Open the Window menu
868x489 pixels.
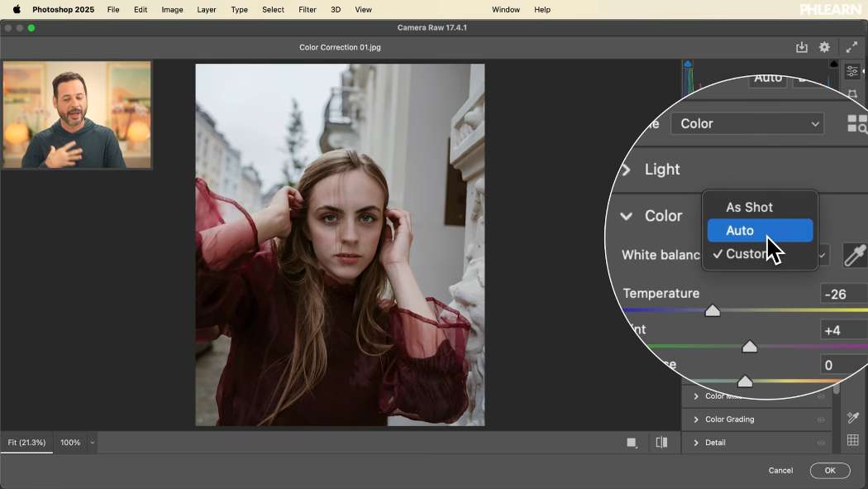tap(506, 9)
